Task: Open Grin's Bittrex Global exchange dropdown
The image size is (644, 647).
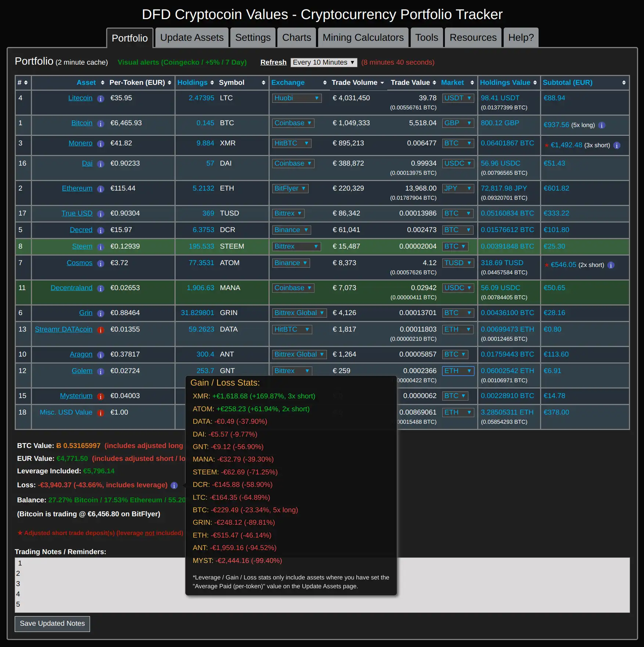Action: tap(299, 313)
